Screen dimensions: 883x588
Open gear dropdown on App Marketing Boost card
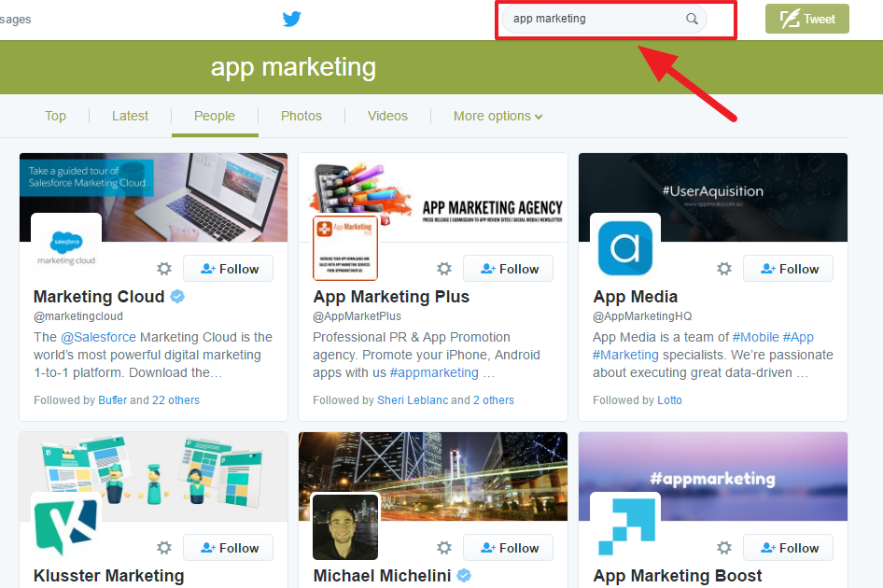coord(724,548)
